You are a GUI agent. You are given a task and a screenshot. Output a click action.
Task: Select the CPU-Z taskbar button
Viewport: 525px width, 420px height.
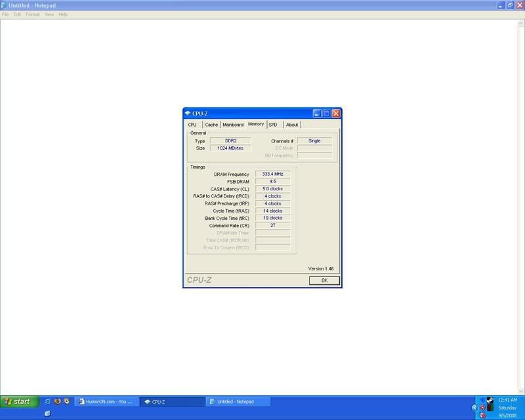pyautogui.click(x=172, y=402)
